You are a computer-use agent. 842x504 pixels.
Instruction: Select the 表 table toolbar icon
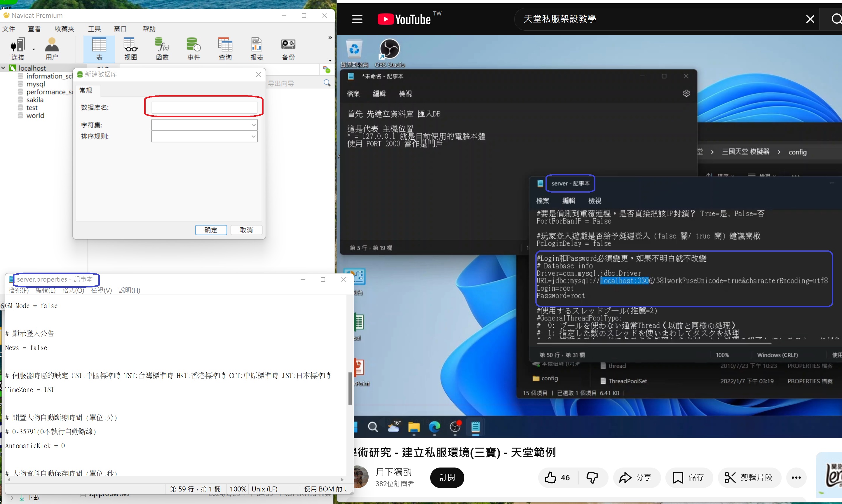99,49
